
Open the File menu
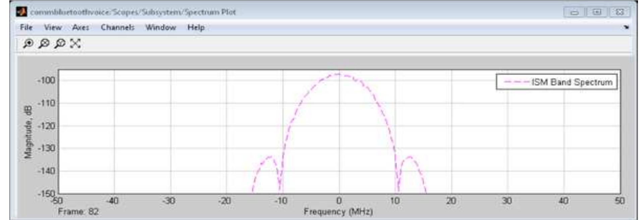pos(26,27)
